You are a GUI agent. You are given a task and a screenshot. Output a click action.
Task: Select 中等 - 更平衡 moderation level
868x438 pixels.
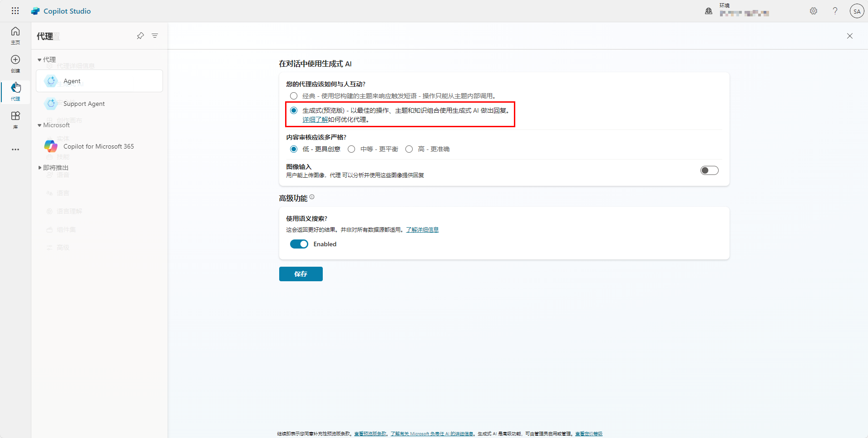[351, 149]
